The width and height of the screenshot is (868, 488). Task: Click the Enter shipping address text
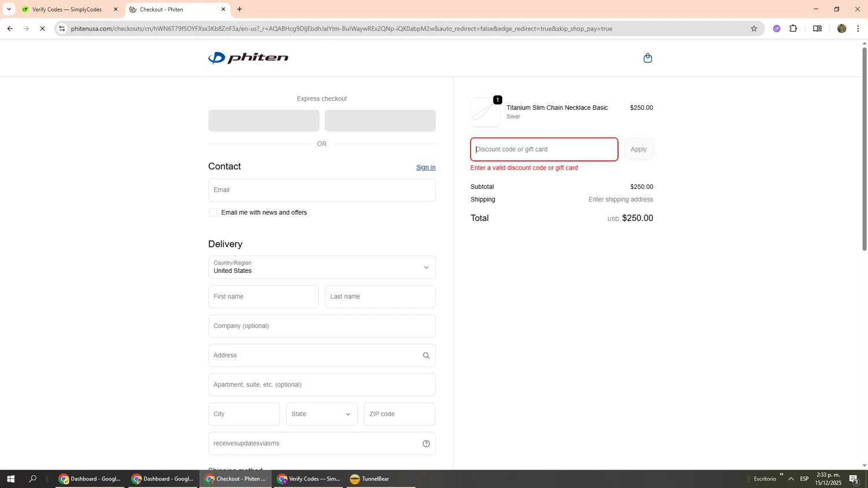point(621,199)
